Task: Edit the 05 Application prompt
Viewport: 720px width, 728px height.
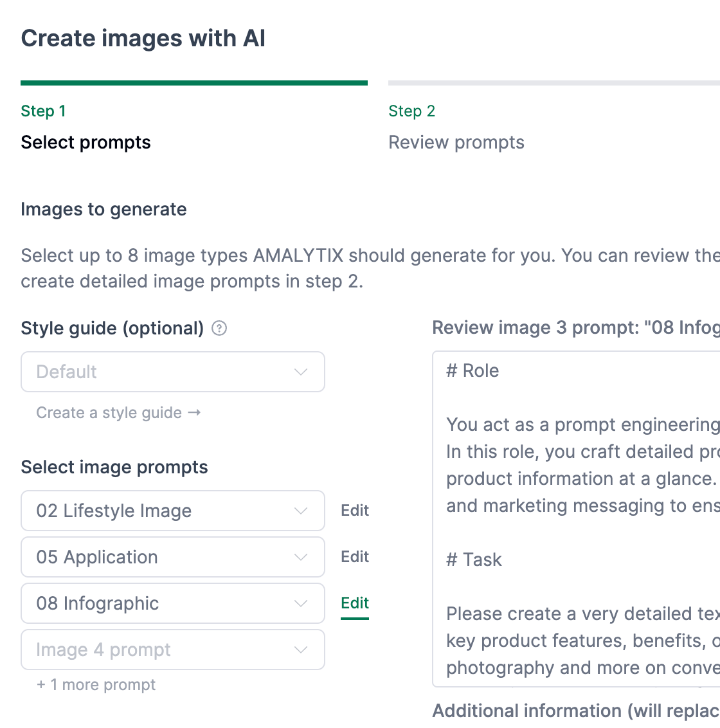Action: 354,556
